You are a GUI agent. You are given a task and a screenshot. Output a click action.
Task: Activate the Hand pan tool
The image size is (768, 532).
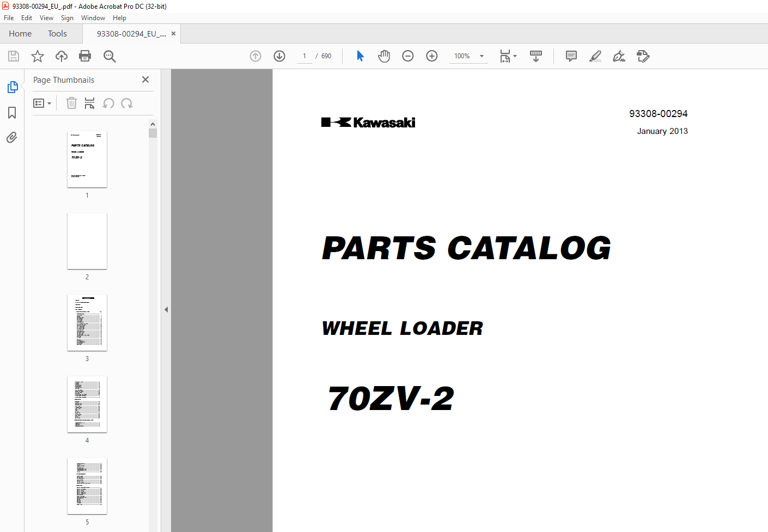pos(384,56)
